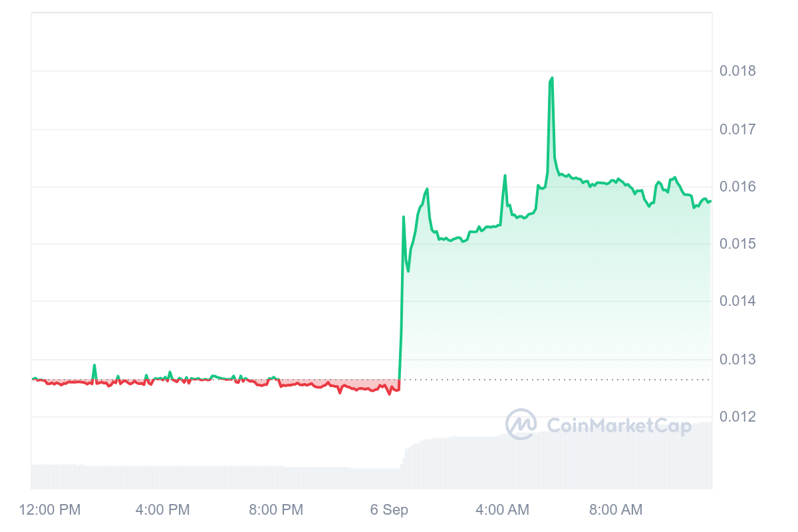Click the price peak above the 4:00 AM label
This screenshot has width=798, height=532.
[x=505, y=176]
